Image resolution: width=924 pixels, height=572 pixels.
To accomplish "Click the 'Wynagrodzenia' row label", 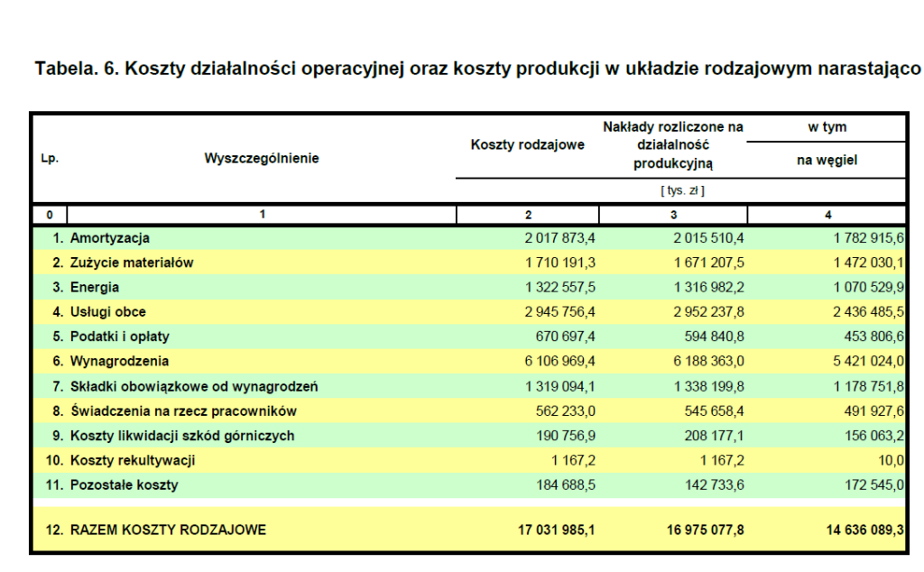I will (x=119, y=361).
